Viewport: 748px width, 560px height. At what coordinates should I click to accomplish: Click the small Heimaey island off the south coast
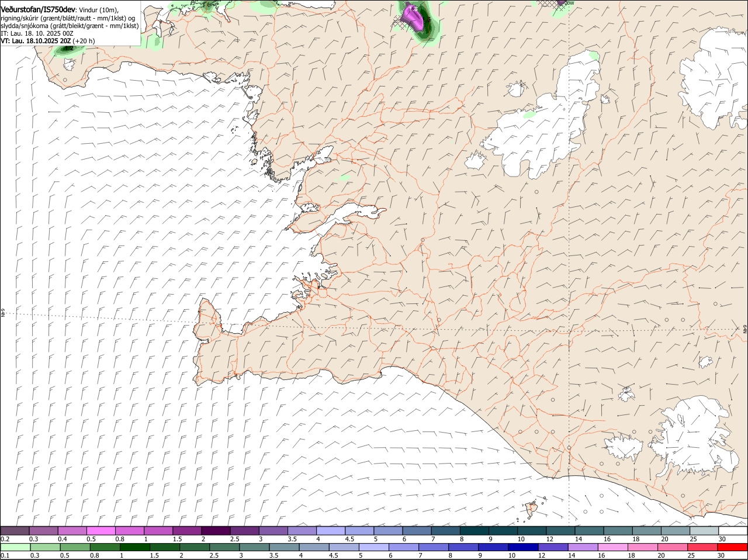tap(532, 510)
